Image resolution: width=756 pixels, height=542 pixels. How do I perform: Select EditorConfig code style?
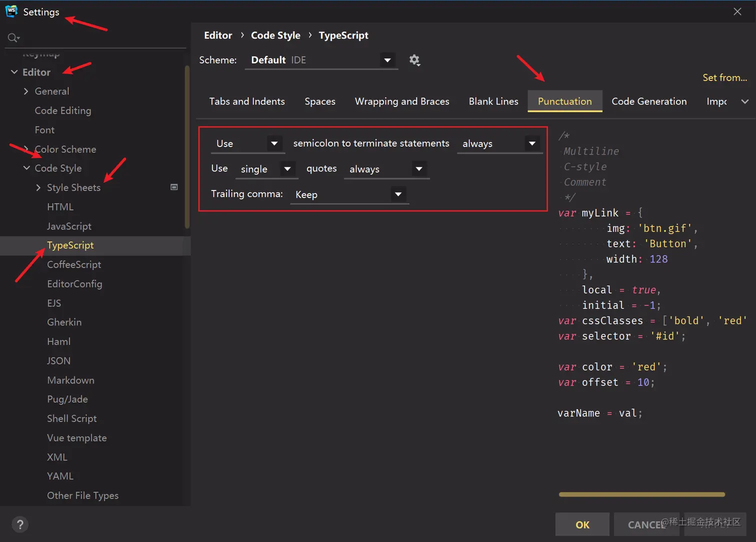coord(74,284)
